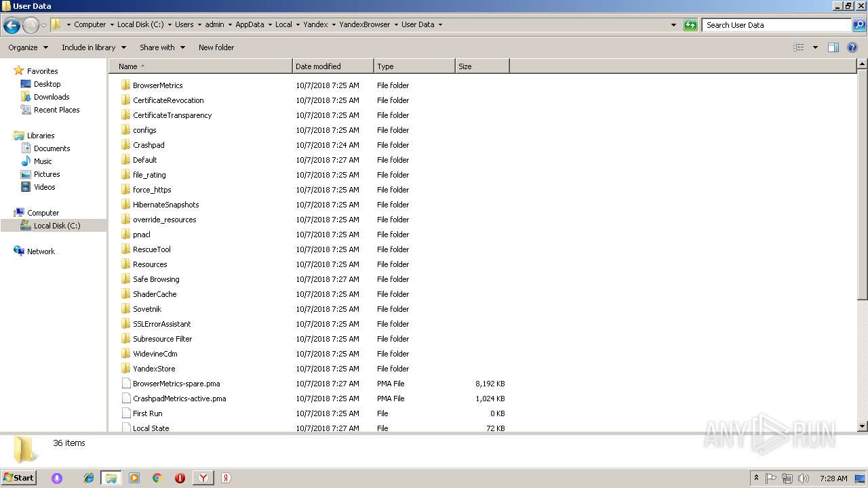Expand the dropdown after AppData breadcrumb
868x488 pixels.
click(270, 24)
